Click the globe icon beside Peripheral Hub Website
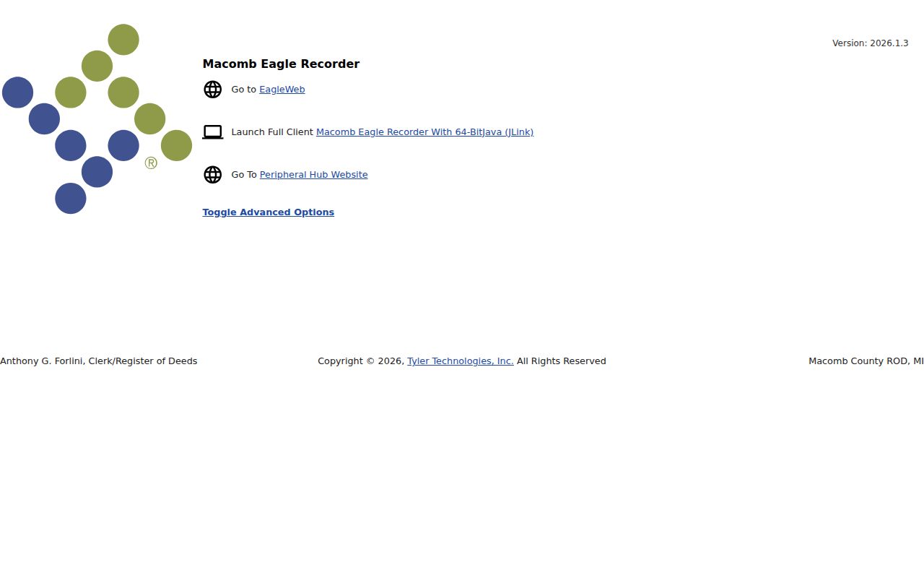Image resolution: width=924 pixels, height=578 pixels. click(x=212, y=175)
